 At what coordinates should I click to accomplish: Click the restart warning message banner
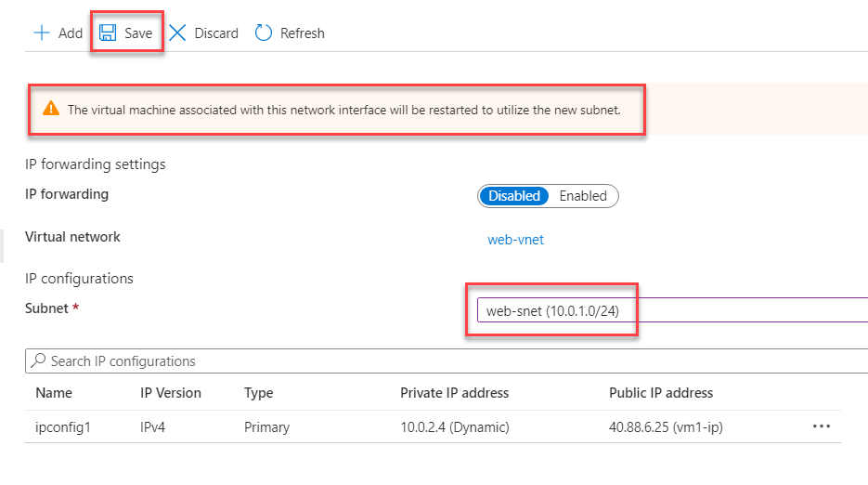[x=343, y=110]
